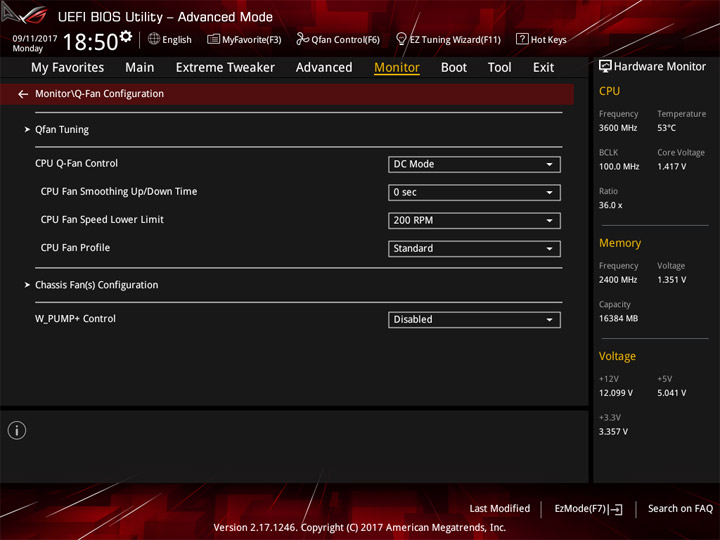Click the Memory section heading

tap(620, 243)
